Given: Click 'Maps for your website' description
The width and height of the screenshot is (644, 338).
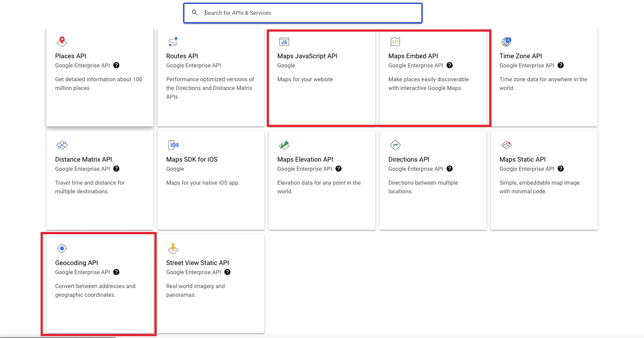Looking at the screenshot, I should 305,80.
